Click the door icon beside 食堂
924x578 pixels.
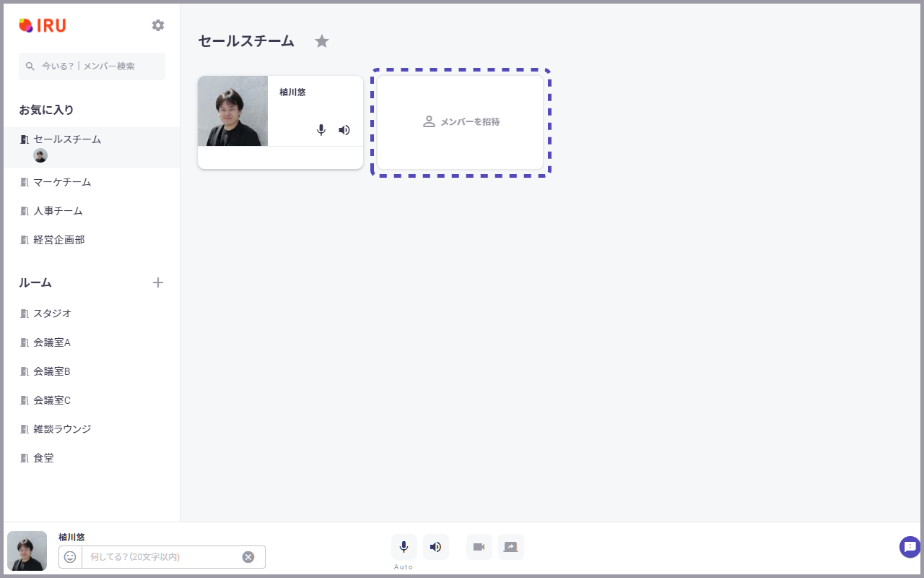click(25, 458)
